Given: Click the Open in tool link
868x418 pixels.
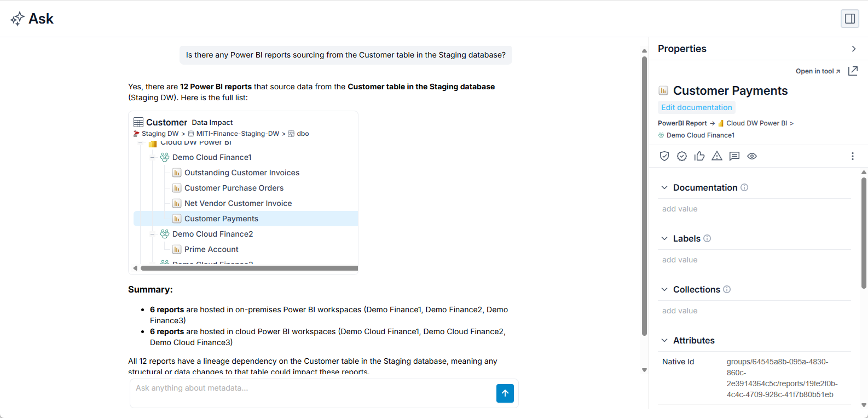Looking at the screenshot, I should click(818, 71).
